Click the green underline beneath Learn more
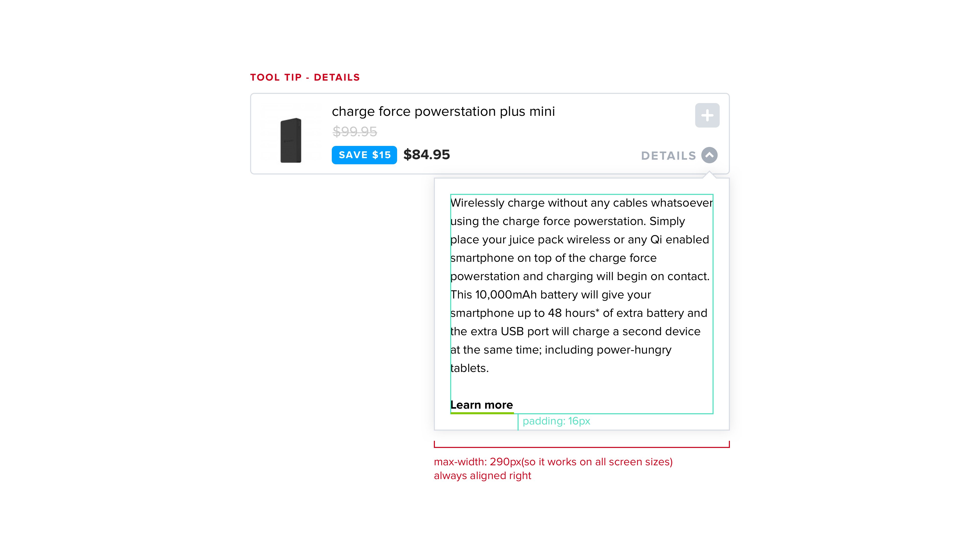Viewport: 980px width, 551px height. [x=482, y=412]
